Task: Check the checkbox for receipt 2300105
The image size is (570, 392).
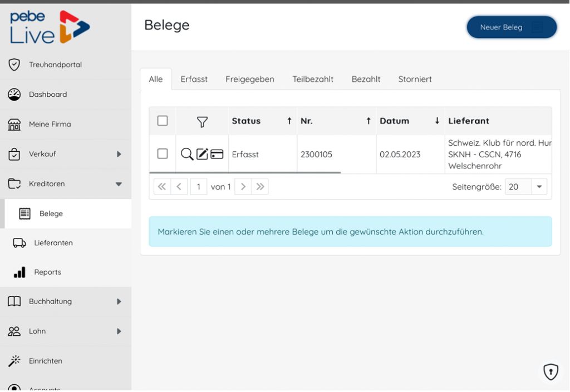Action: 163,153
